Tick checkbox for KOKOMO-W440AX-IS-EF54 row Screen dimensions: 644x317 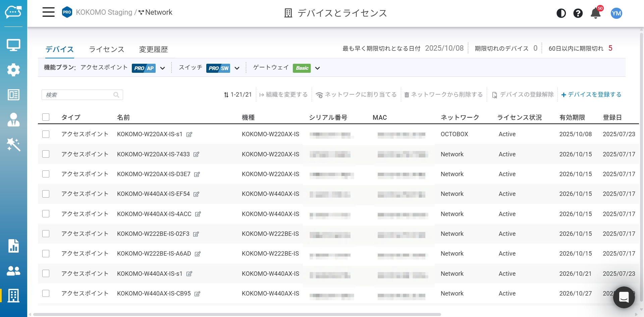tap(46, 194)
